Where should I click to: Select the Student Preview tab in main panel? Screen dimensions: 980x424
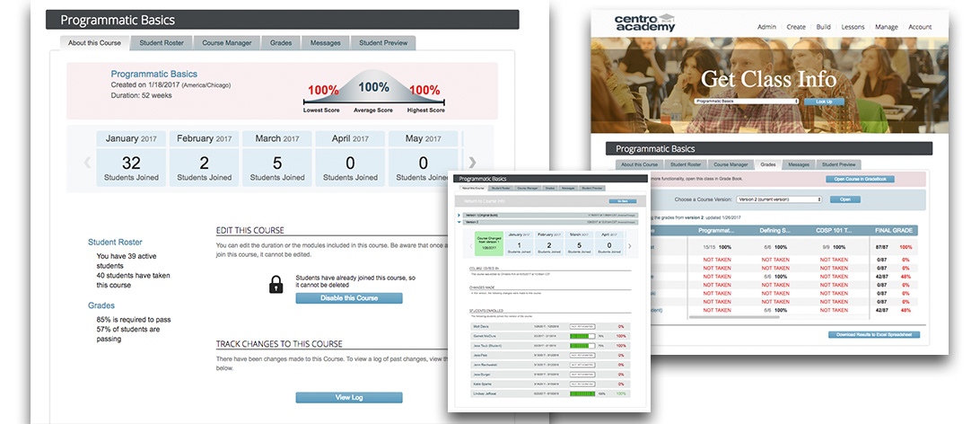click(x=383, y=42)
